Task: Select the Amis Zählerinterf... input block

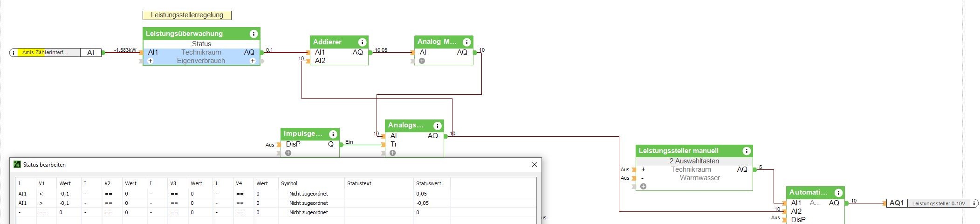Action: (55, 53)
